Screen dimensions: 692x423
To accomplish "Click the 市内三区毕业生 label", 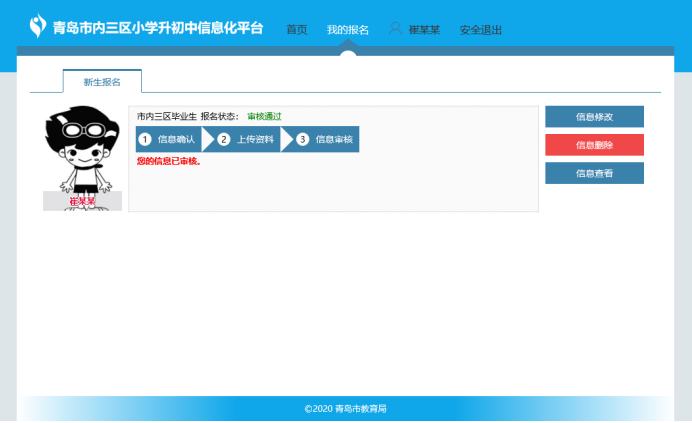I will pos(166,116).
